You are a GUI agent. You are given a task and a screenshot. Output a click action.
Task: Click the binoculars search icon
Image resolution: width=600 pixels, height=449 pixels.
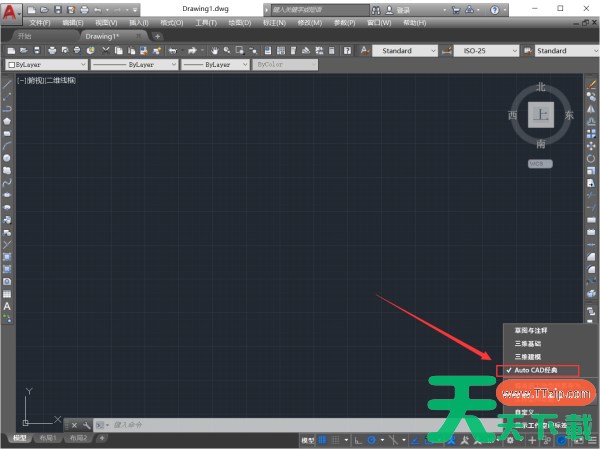376,10
